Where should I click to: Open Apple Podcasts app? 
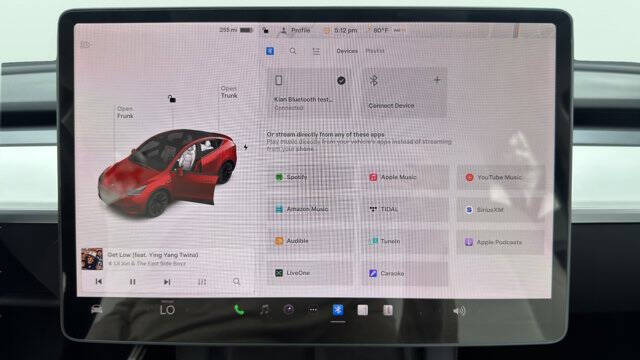click(500, 242)
